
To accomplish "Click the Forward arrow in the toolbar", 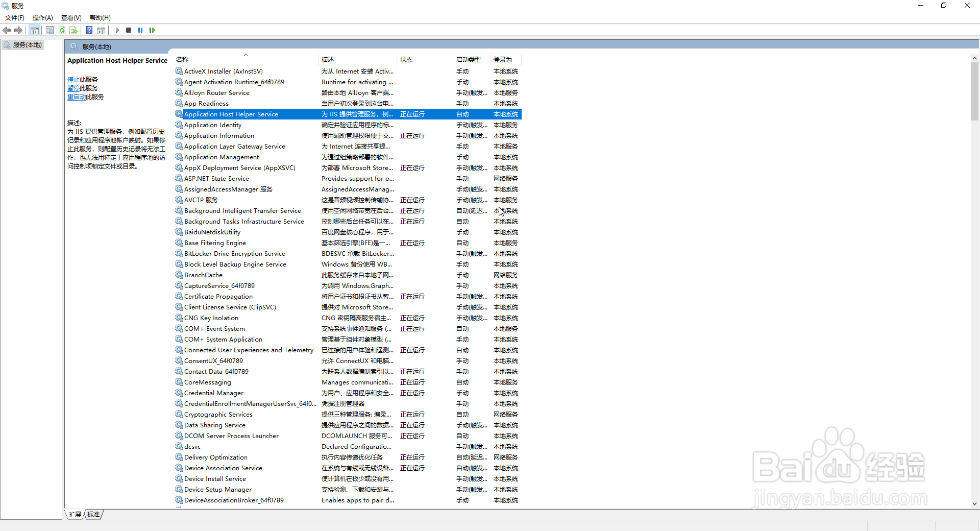I will [18, 30].
